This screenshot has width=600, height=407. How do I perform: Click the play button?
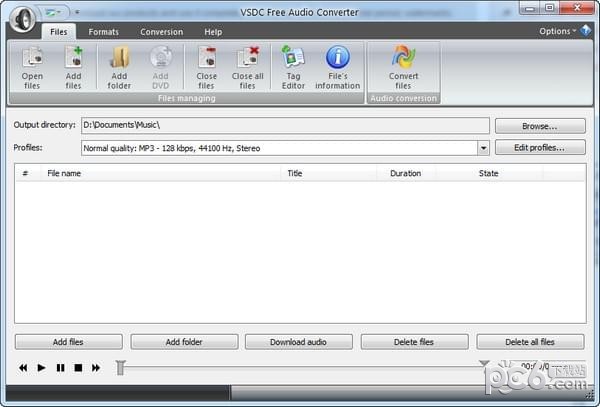(x=41, y=368)
